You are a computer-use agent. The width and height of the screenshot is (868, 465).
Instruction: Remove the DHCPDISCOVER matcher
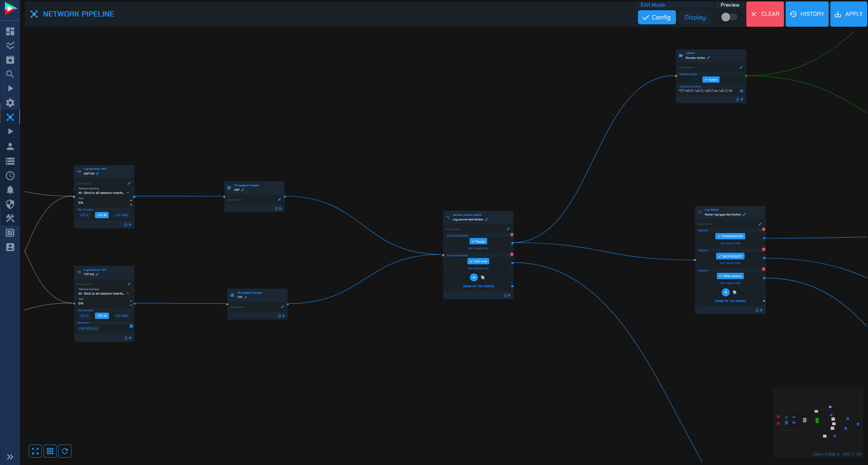tap(764, 229)
